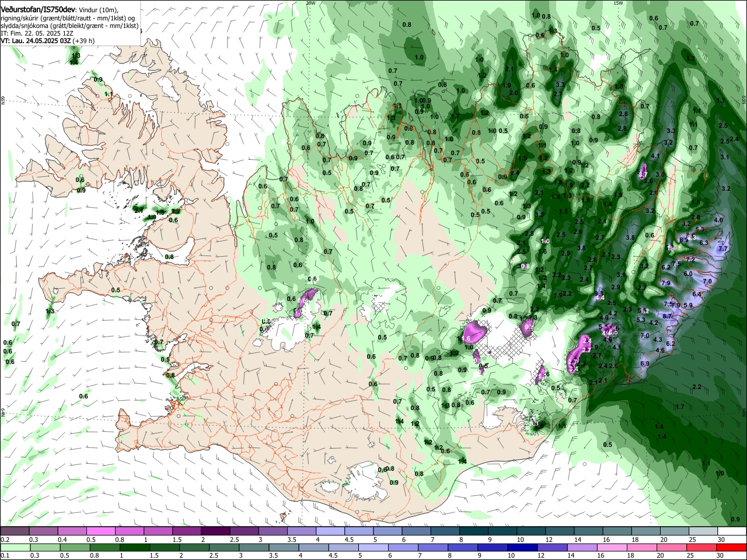Click the 6.9 precipitation value near southeast coast
The image size is (747, 560).
(x=645, y=363)
